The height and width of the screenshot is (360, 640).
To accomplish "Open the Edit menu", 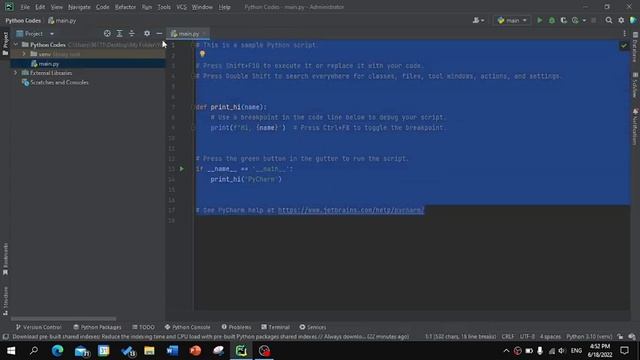I will click(40, 7).
